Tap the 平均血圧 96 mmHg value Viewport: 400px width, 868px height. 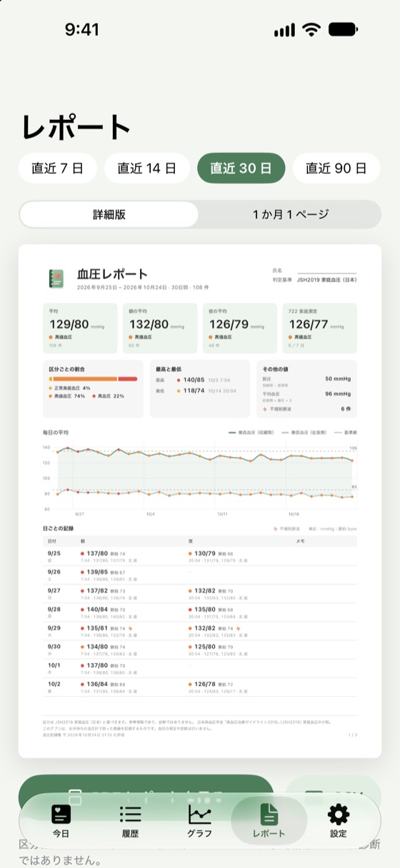(x=338, y=393)
